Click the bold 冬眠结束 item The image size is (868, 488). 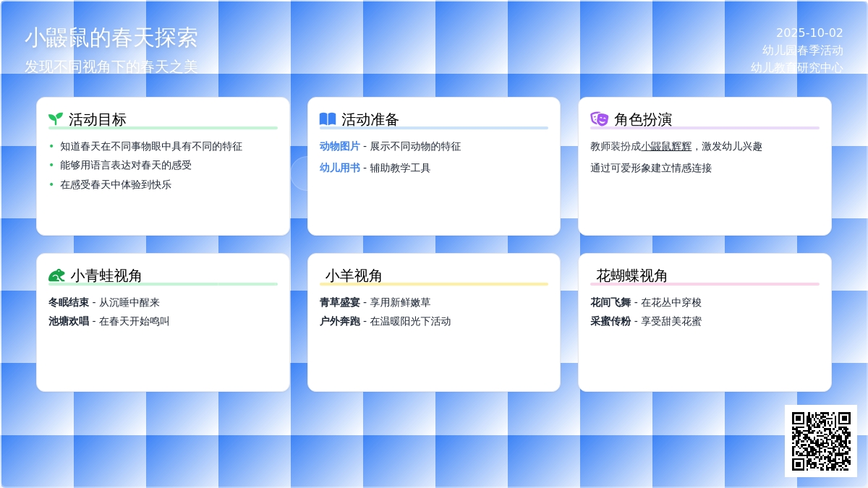69,302
